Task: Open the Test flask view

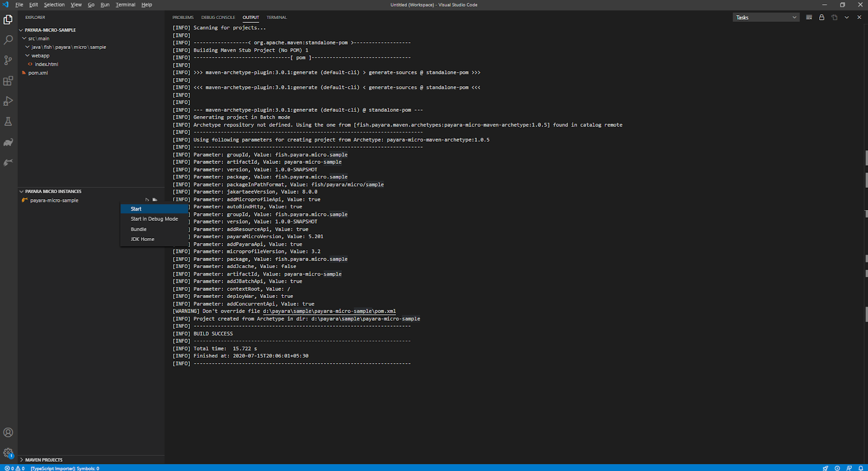Action: point(8,122)
